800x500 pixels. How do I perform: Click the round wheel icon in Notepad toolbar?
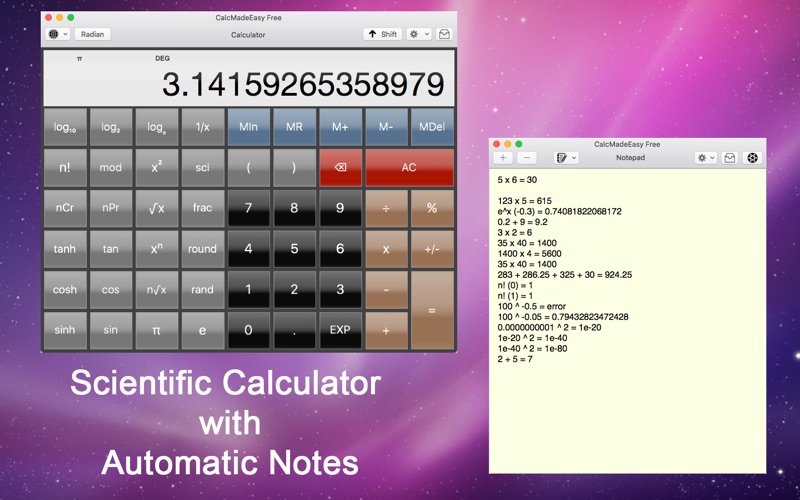(x=752, y=158)
